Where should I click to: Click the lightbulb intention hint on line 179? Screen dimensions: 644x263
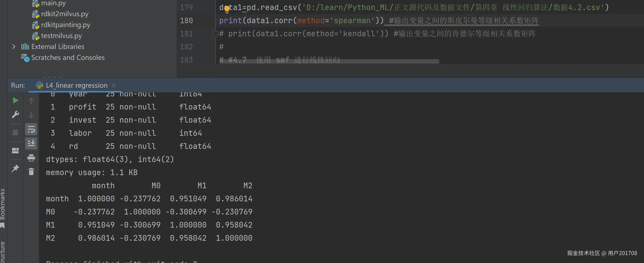coord(227,9)
